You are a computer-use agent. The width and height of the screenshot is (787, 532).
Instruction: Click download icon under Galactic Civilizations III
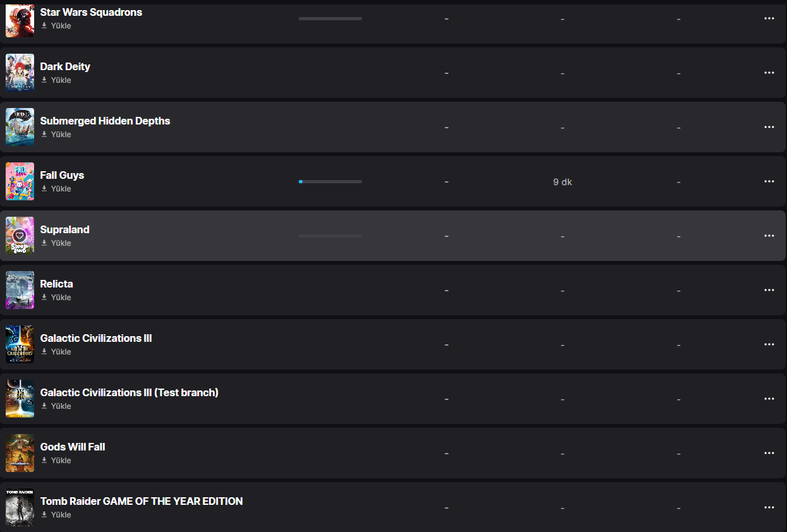(x=44, y=351)
